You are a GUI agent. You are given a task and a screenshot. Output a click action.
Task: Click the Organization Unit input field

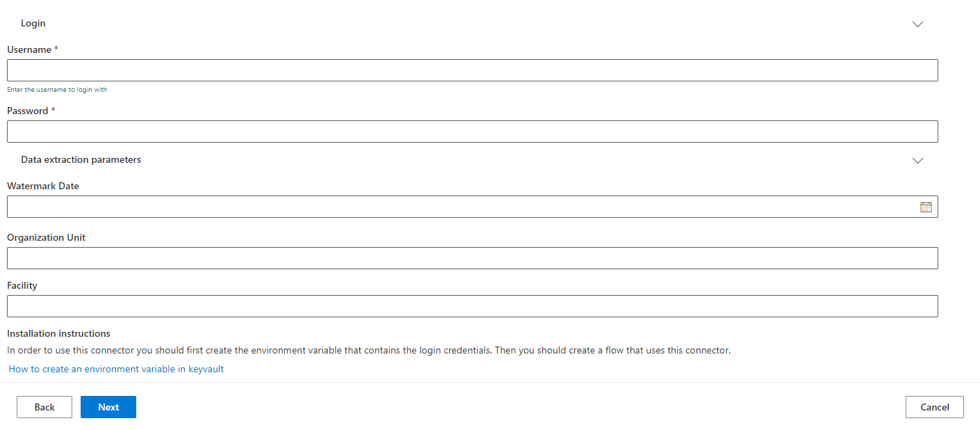coord(472,258)
